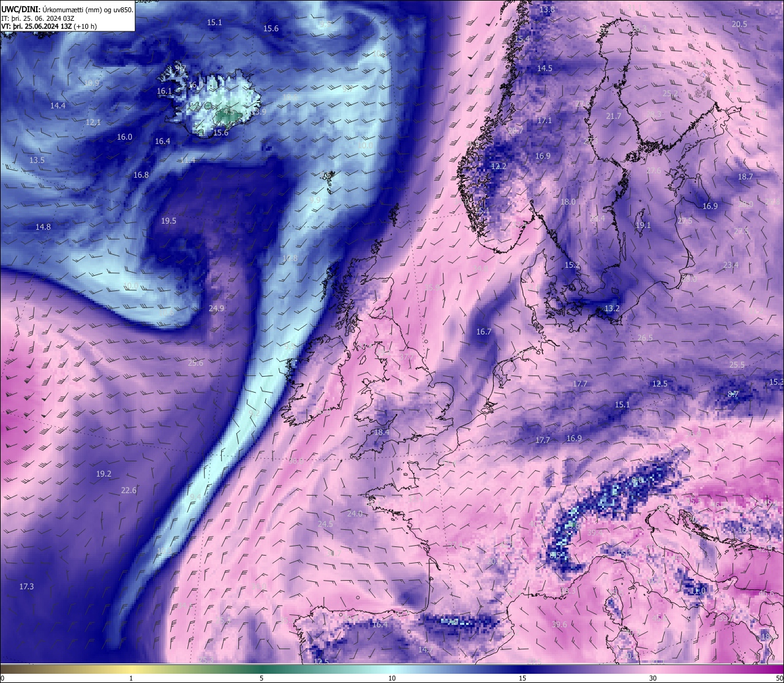Click the 24.5 value label
784x683 pixels.
click(325, 524)
